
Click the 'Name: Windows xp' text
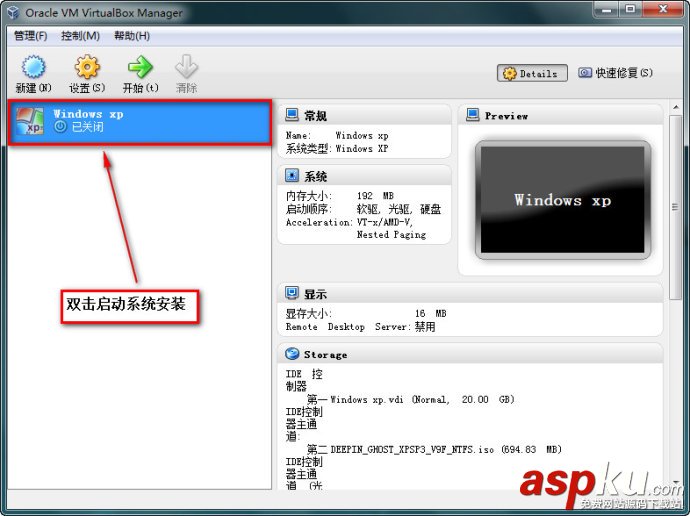(x=337, y=135)
